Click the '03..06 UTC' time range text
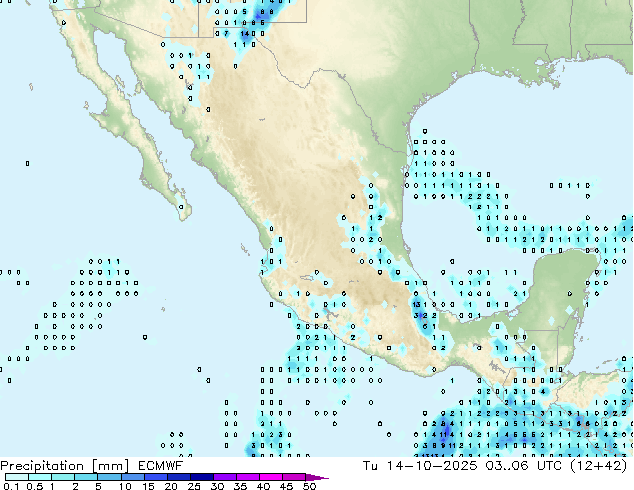This screenshot has height=490, width=634. (x=524, y=466)
